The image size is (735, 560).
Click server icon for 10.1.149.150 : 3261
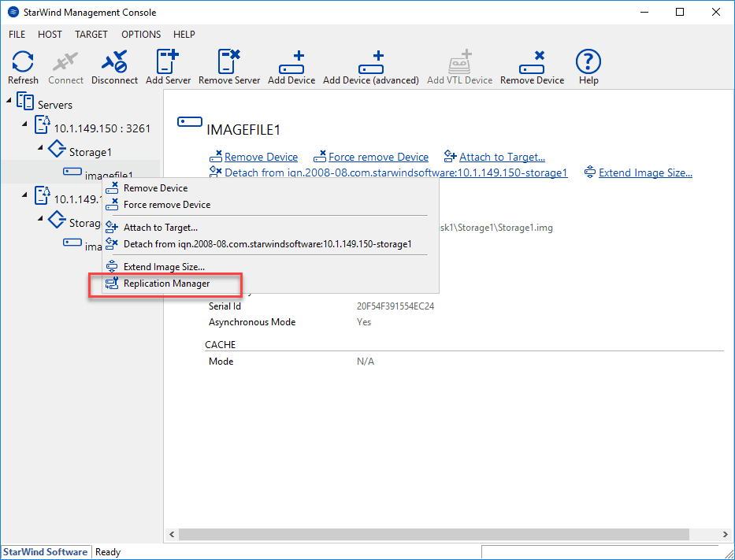tap(43, 125)
